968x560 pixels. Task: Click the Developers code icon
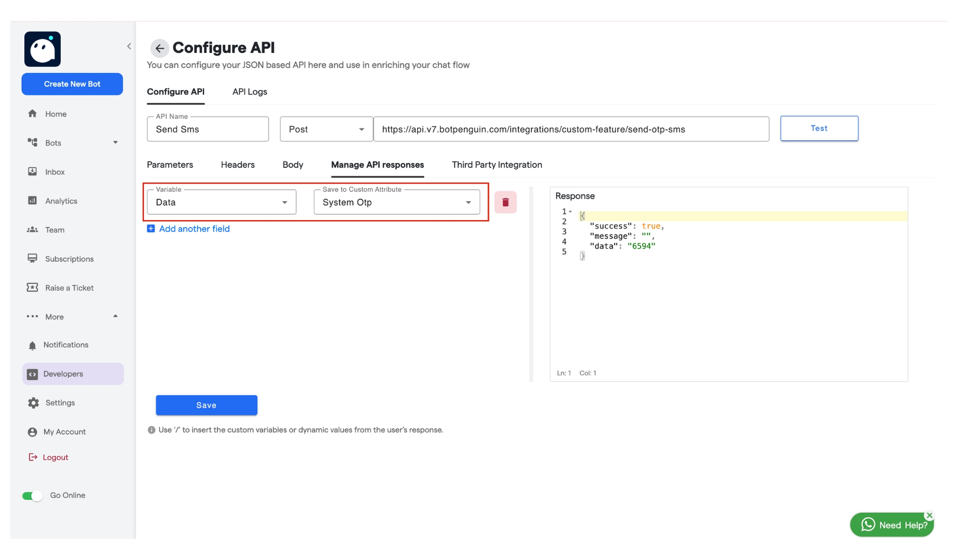32,373
